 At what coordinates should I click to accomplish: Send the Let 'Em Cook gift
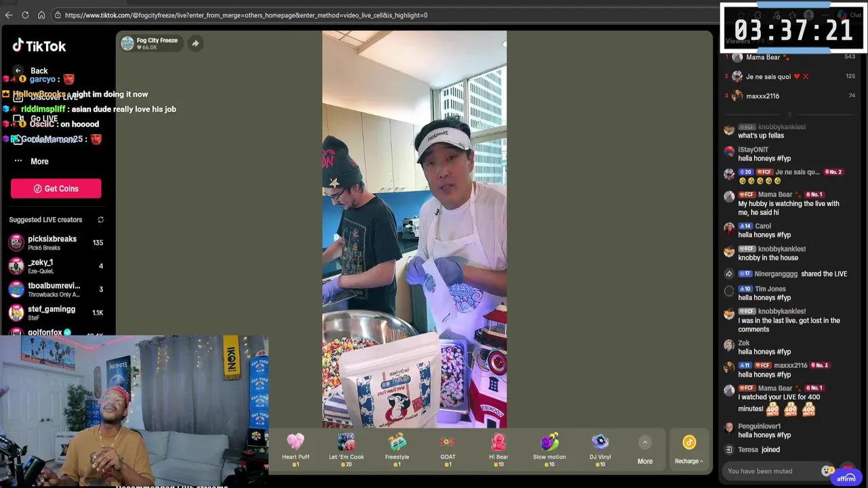pos(347,450)
